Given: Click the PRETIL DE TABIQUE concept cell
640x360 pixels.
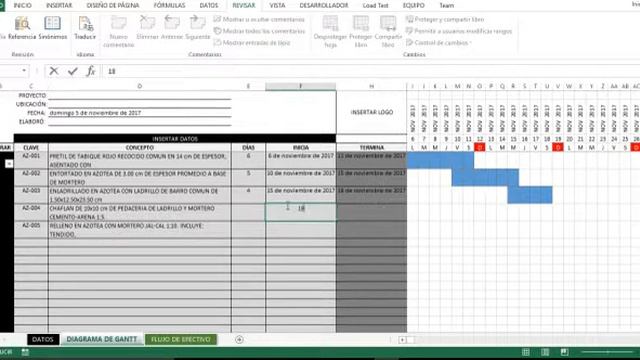Looking at the screenshot, I should tap(140, 160).
